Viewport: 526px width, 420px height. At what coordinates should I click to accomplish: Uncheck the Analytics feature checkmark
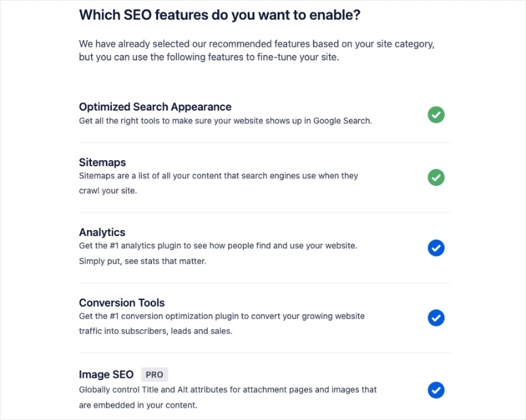coord(436,248)
